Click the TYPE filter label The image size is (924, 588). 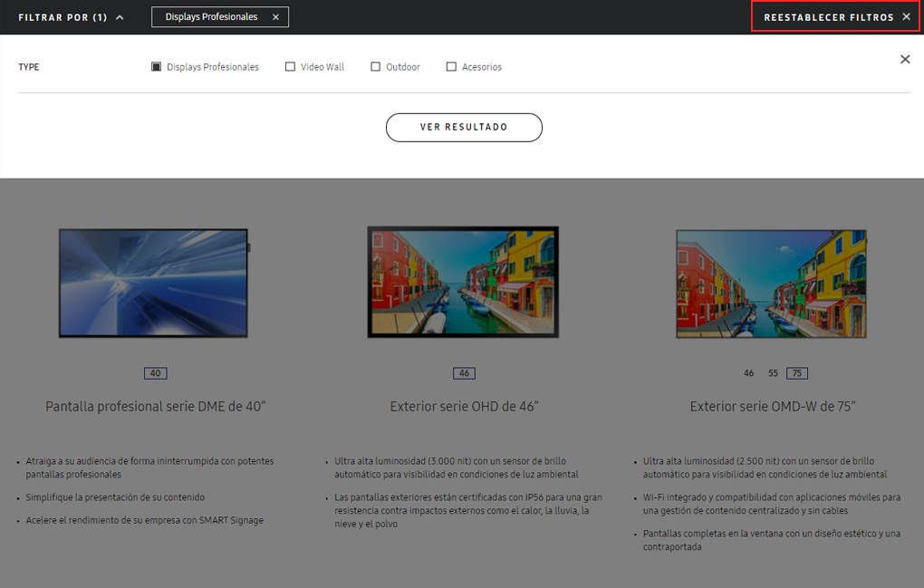pyautogui.click(x=29, y=67)
